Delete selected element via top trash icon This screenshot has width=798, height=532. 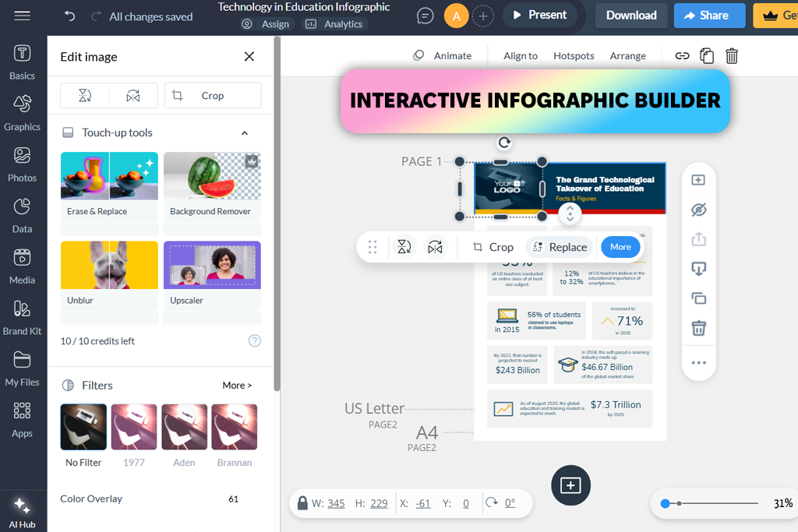tap(731, 55)
